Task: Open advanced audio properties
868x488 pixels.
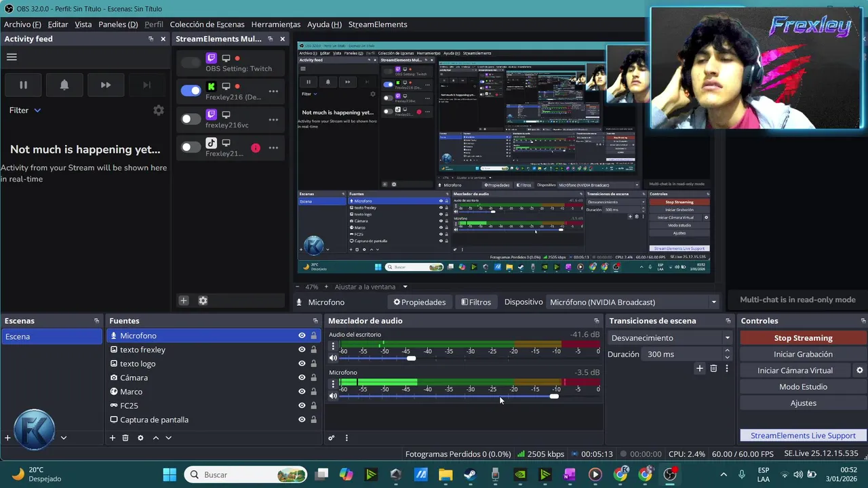Action: coord(332,438)
